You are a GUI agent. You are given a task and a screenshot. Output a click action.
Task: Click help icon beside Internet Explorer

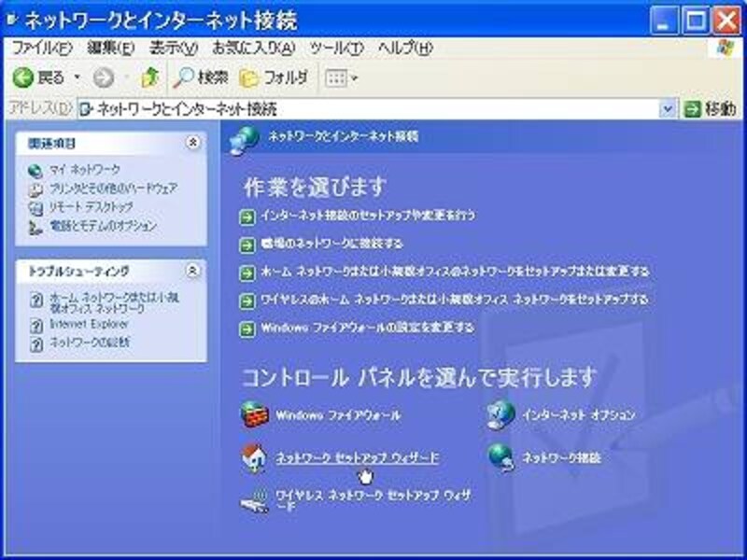(x=36, y=325)
